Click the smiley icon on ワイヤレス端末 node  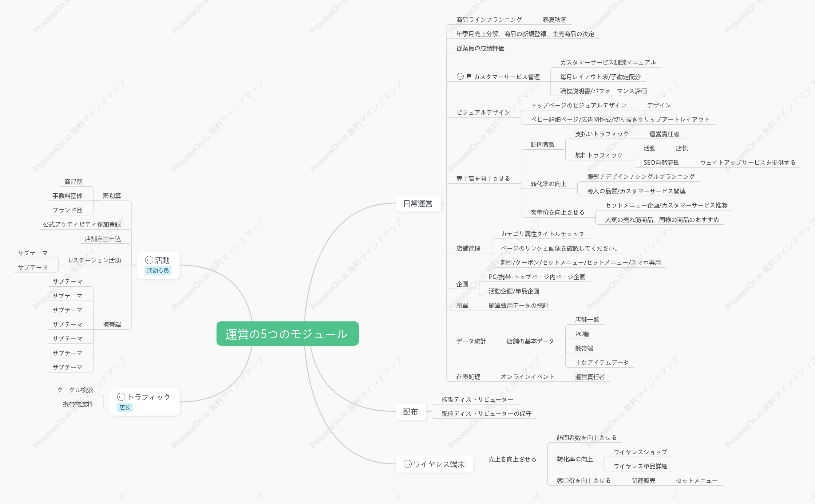click(408, 464)
